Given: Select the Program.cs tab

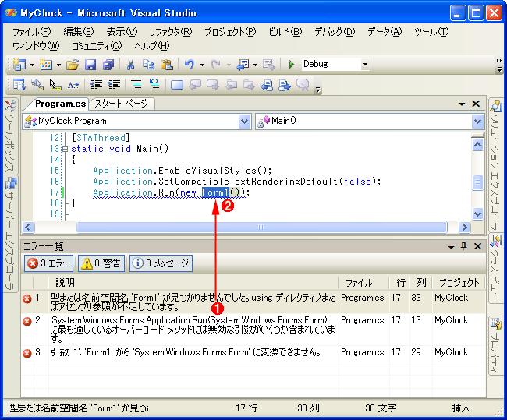Looking at the screenshot, I should pos(60,104).
